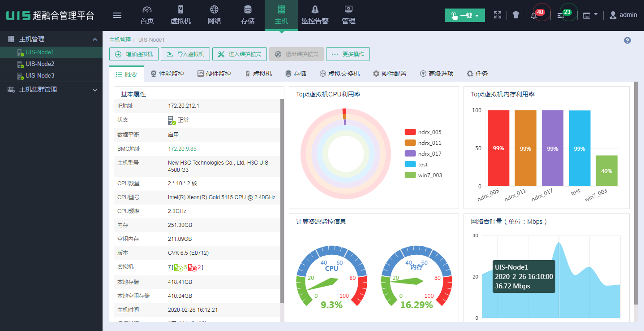This screenshot has width=644, height=331.
Task: Switch to the 性能监控 tab
Action: 167,74
